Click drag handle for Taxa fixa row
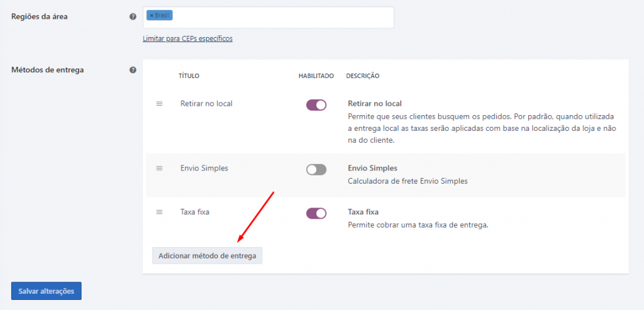The height and width of the screenshot is (310, 644). (159, 213)
